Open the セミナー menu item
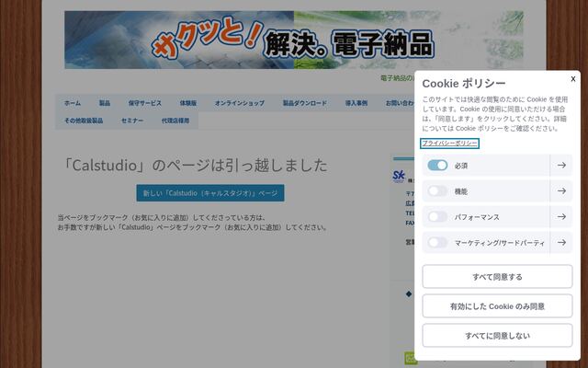588x368 pixels. coord(132,121)
